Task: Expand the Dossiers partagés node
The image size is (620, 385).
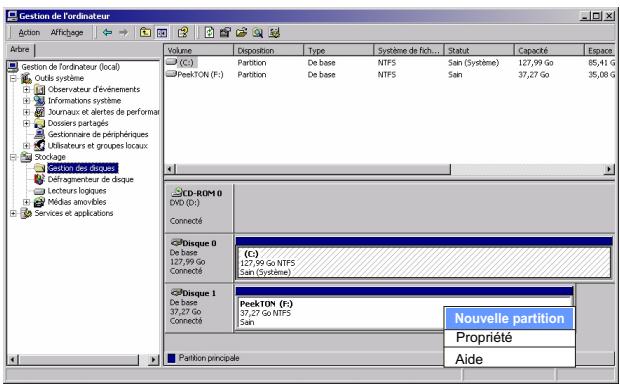Action: [x=26, y=123]
